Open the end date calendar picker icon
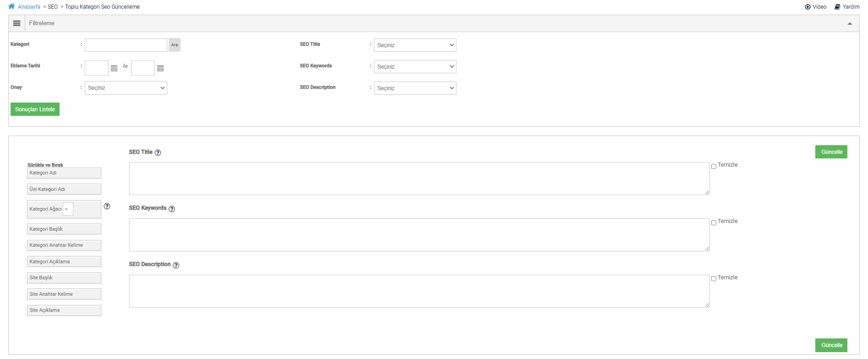868x359 pixels. [x=160, y=68]
